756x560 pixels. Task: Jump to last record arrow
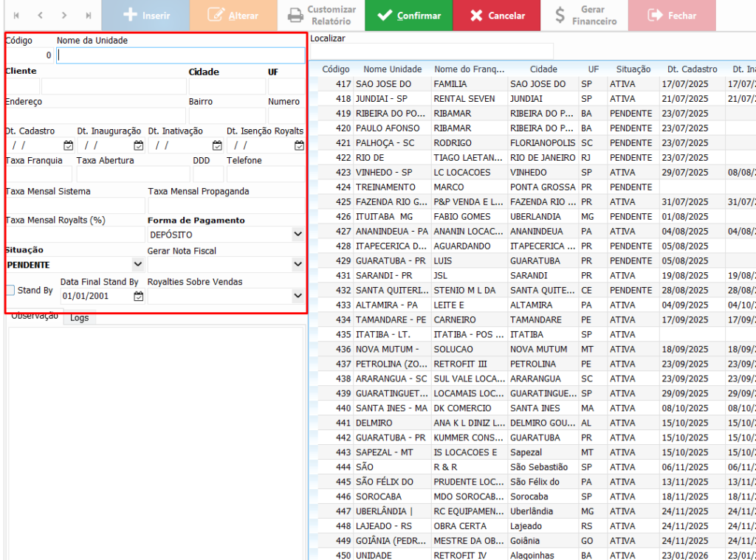(x=89, y=15)
